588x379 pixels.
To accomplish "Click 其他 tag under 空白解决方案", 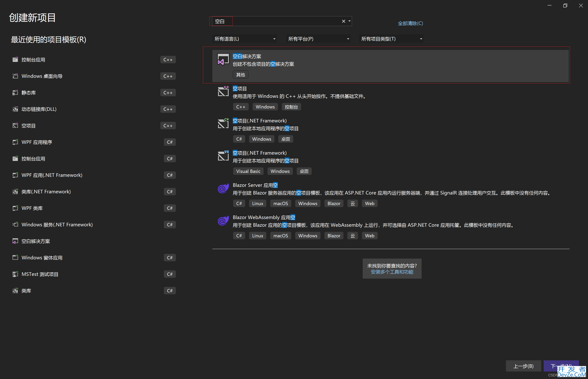I will click(x=240, y=75).
